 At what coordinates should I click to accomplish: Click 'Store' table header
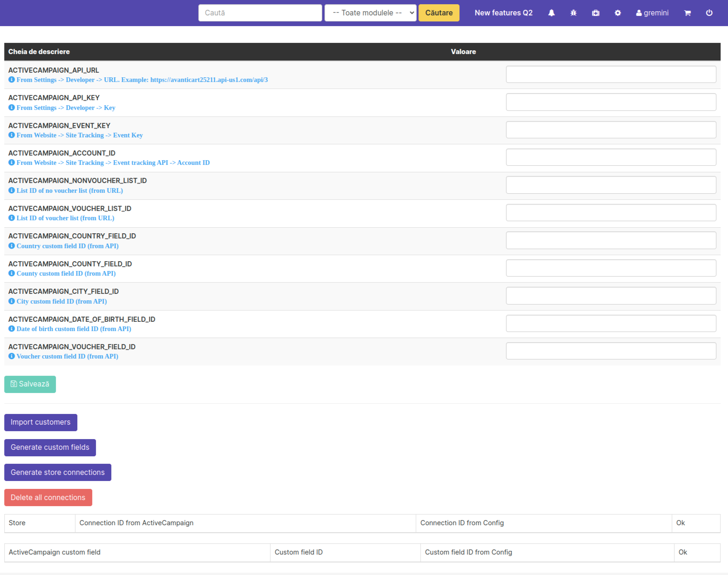17,523
